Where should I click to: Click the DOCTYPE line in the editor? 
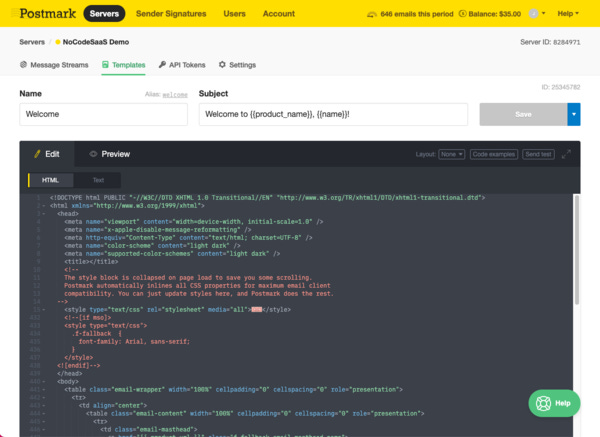[267, 198]
